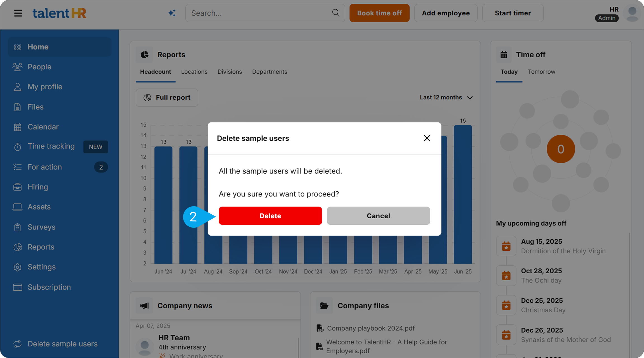644x358 pixels.
Task: Select the Today tab in Time off
Action: (509, 72)
